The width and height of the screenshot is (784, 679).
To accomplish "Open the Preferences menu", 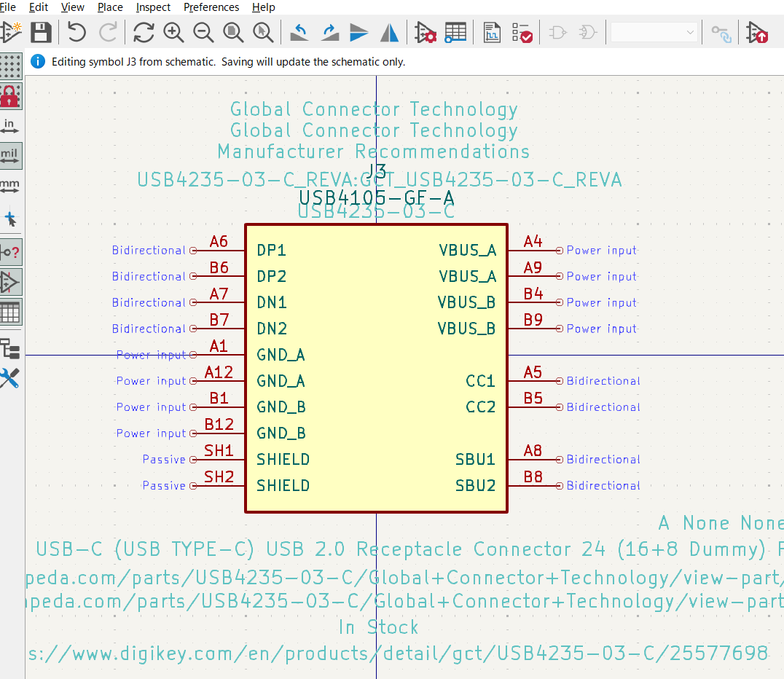I will (x=211, y=7).
